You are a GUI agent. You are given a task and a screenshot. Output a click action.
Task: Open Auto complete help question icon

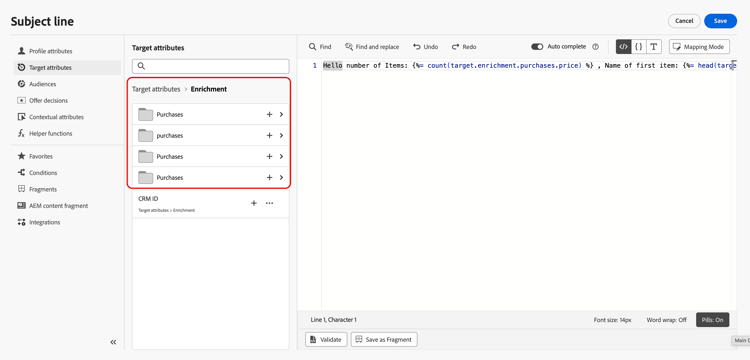(x=596, y=47)
